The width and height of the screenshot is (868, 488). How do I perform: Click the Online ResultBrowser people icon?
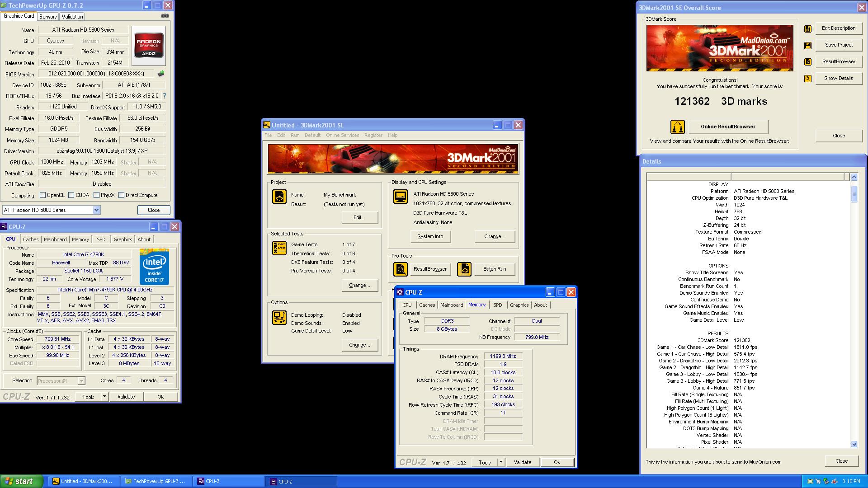tap(677, 127)
